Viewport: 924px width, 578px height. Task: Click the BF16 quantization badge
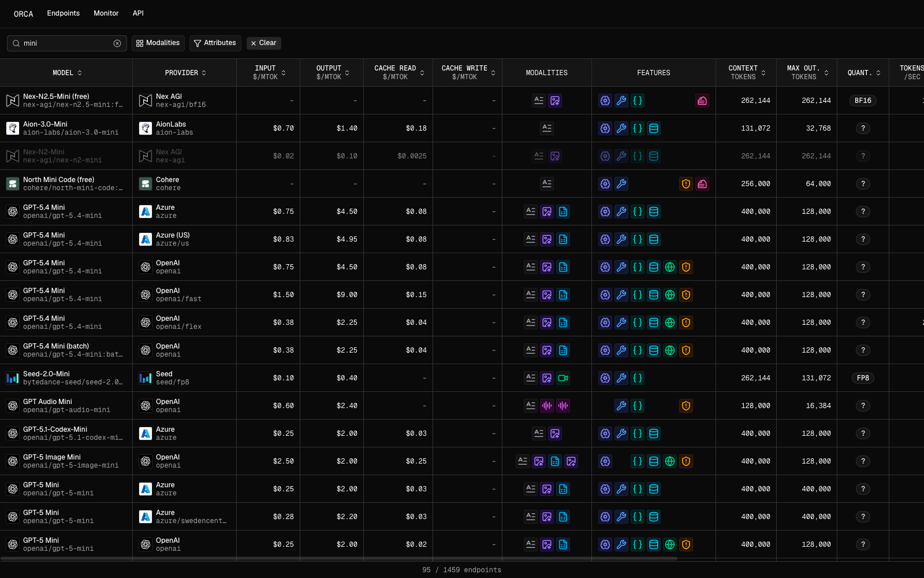point(863,101)
